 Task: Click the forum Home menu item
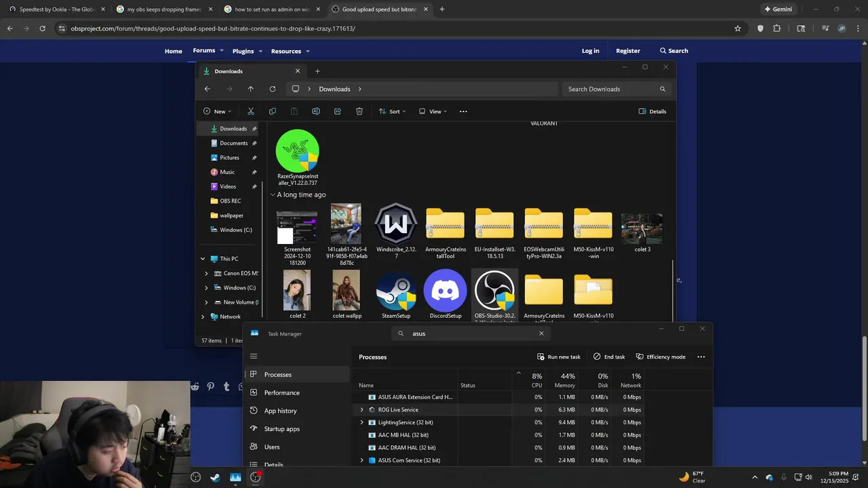174,51
